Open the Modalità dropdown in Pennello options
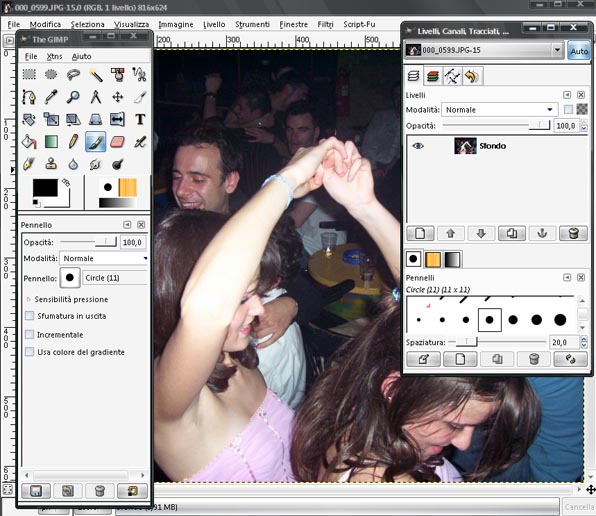Viewport: 596px width, 516px height. pos(103,258)
